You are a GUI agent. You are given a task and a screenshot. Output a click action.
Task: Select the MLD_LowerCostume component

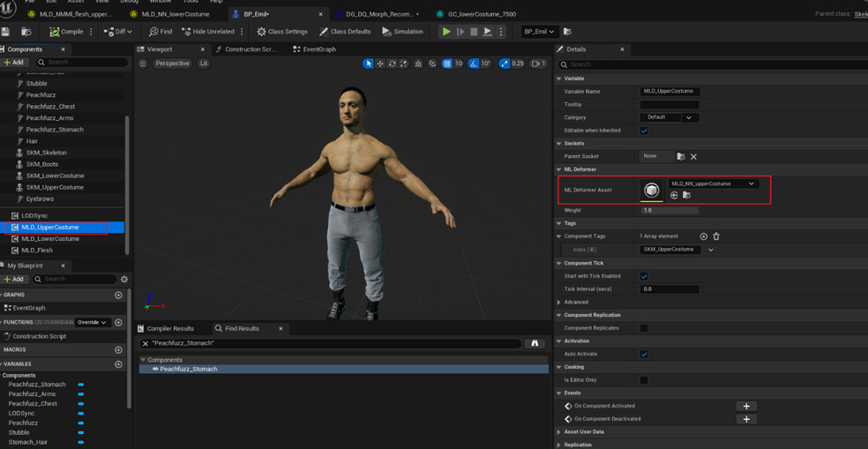(x=50, y=239)
